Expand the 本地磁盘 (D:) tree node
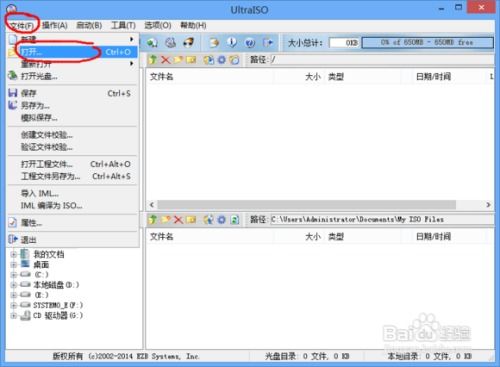 click(x=13, y=285)
